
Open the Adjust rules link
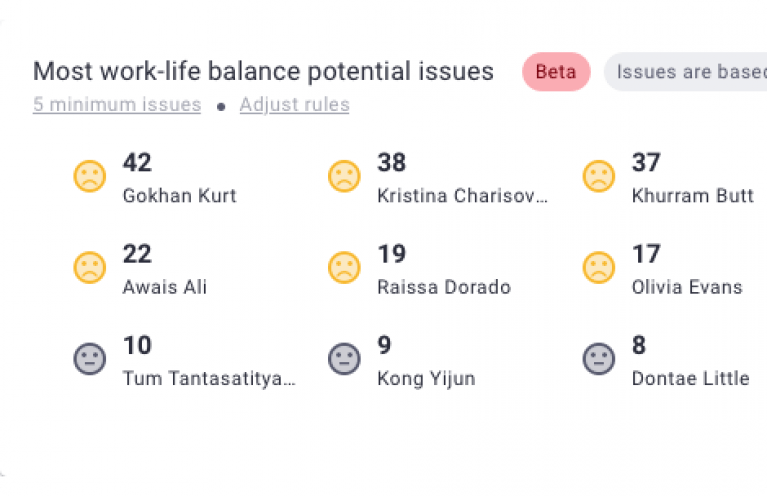[x=294, y=105]
